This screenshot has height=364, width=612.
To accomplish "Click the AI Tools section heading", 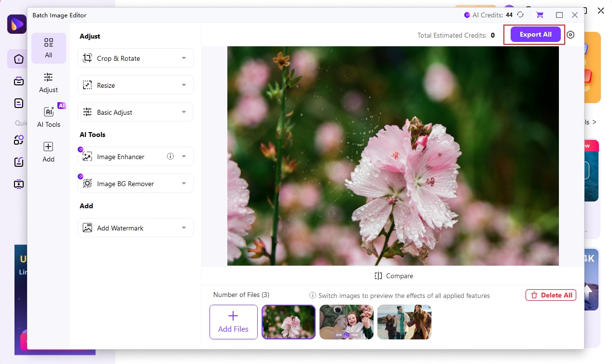I will coord(93,135).
